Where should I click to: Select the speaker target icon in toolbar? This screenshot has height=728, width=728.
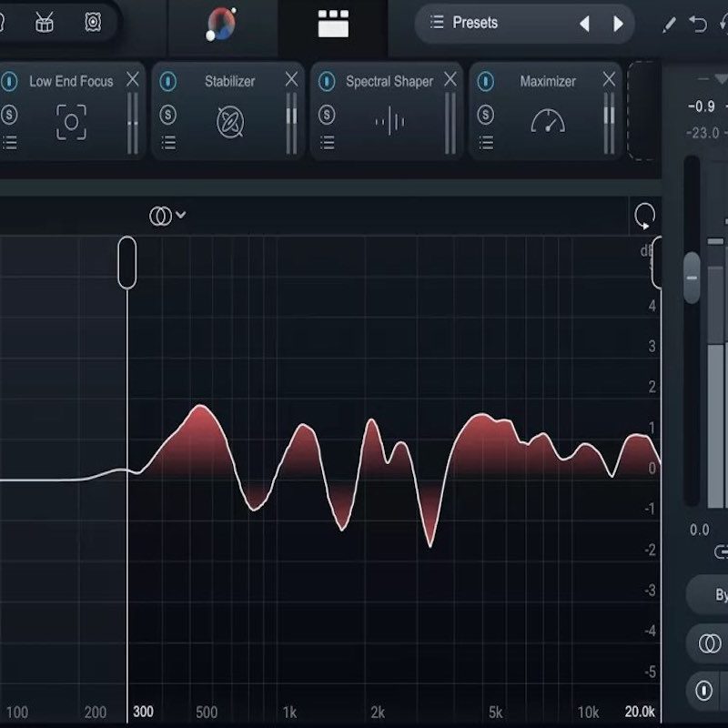[93, 21]
